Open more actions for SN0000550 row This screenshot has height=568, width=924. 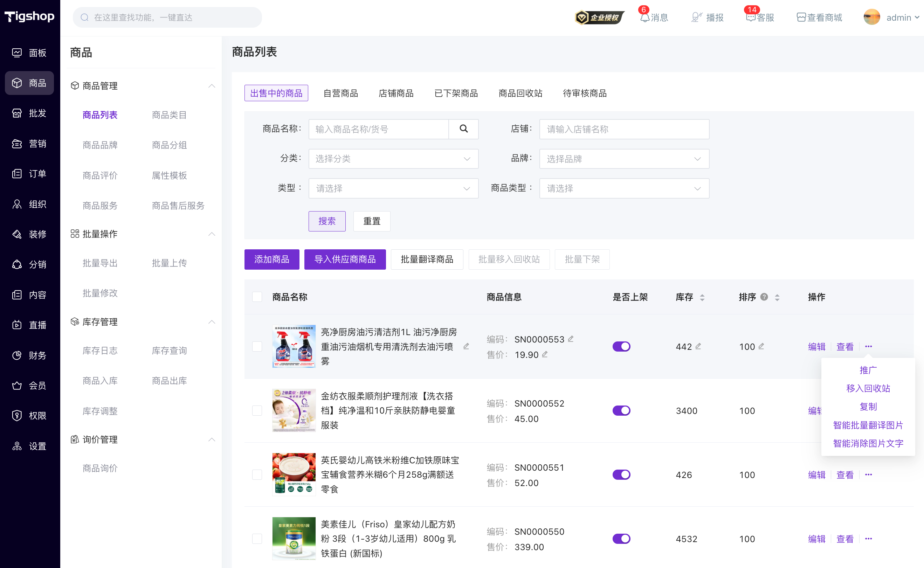(x=868, y=539)
